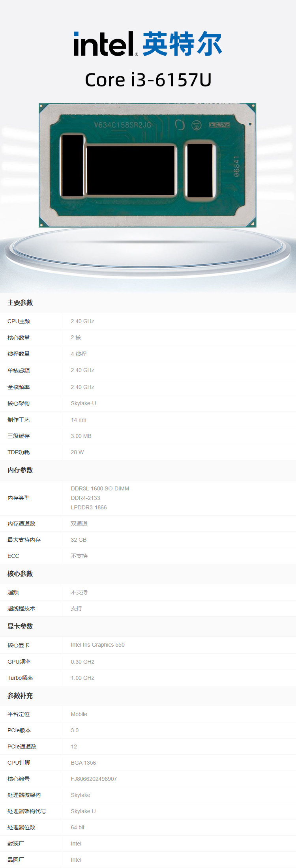Click the Skylake-U core architecture value
This screenshot has height=868, width=296.
click(x=83, y=403)
